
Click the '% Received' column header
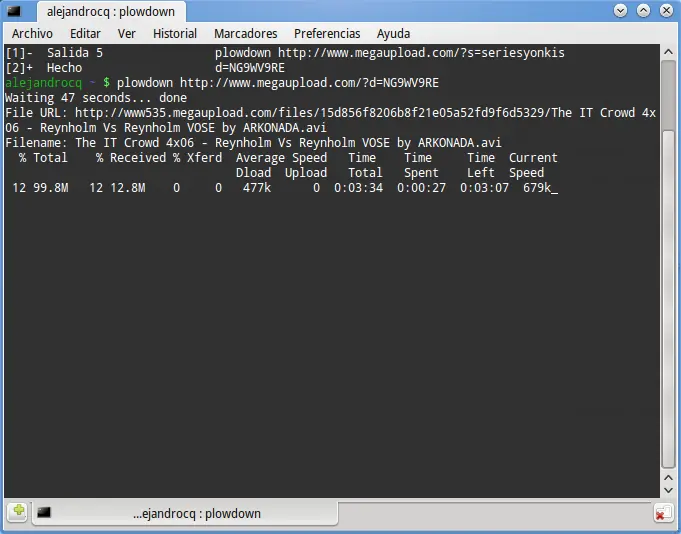tap(131, 158)
